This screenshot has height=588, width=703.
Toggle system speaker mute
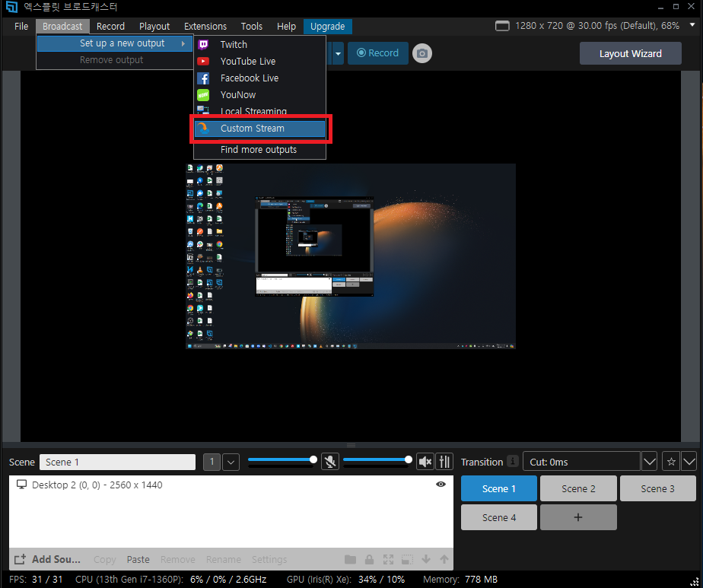425,462
